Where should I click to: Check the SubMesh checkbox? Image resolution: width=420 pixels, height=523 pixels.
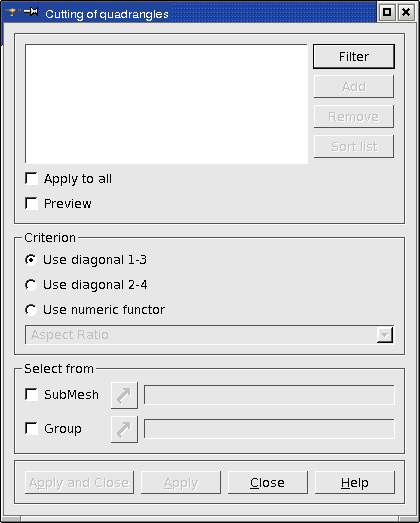coord(31,394)
